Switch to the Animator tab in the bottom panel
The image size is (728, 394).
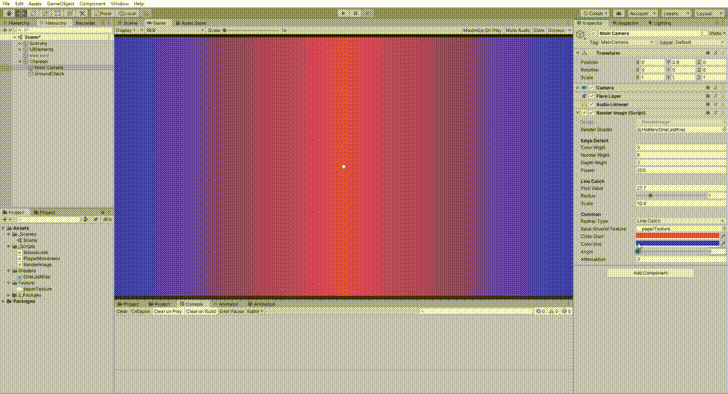pyautogui.click(x=225, y=304)
